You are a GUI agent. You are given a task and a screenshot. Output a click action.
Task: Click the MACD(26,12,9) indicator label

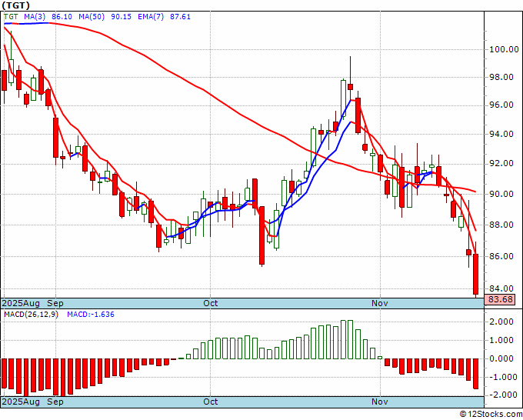(x=31, y=315)
